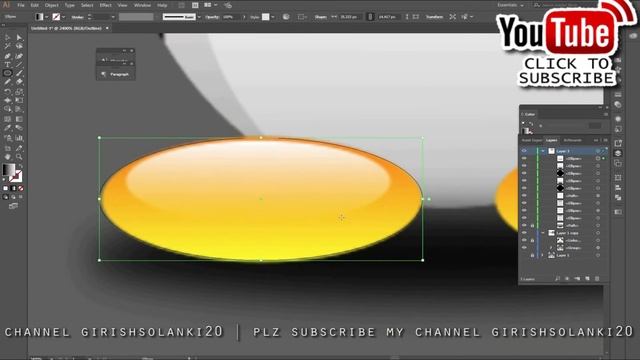Select the Rotate tool

(x=7, y=91)
